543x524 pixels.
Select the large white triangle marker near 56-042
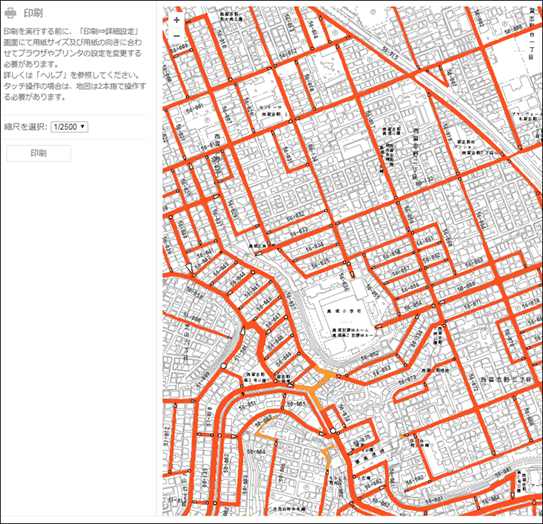[x=188, y=268]
